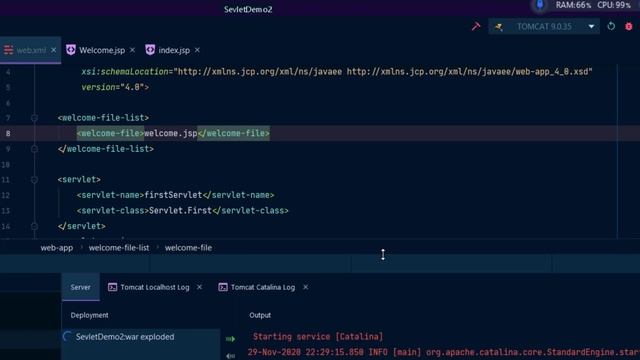640x360 pixels.
Task: Click the welcome-file-list breadcrumb
Action: [119, 248]
